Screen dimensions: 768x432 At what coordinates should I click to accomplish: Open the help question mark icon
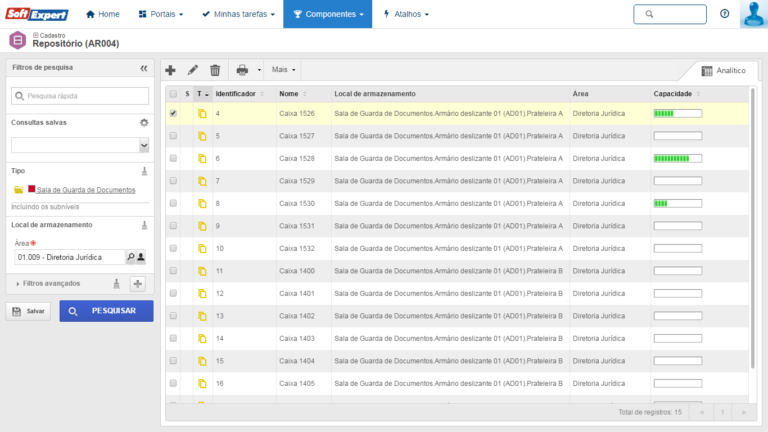[x=725, y=14]
